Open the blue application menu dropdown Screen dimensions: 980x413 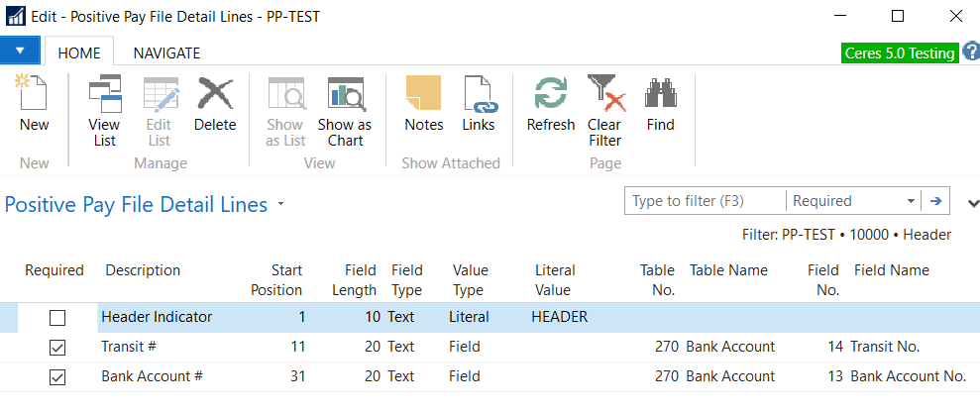coord(20,51)
